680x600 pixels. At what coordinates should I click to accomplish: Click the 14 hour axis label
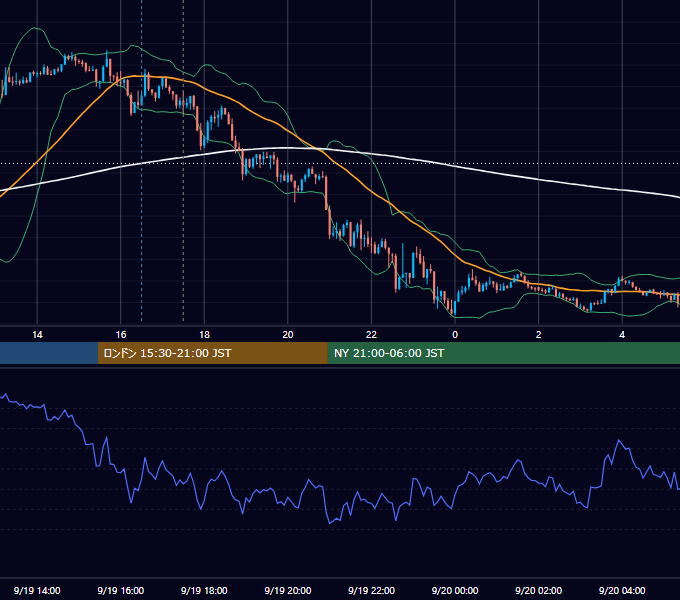coord(37,335)
